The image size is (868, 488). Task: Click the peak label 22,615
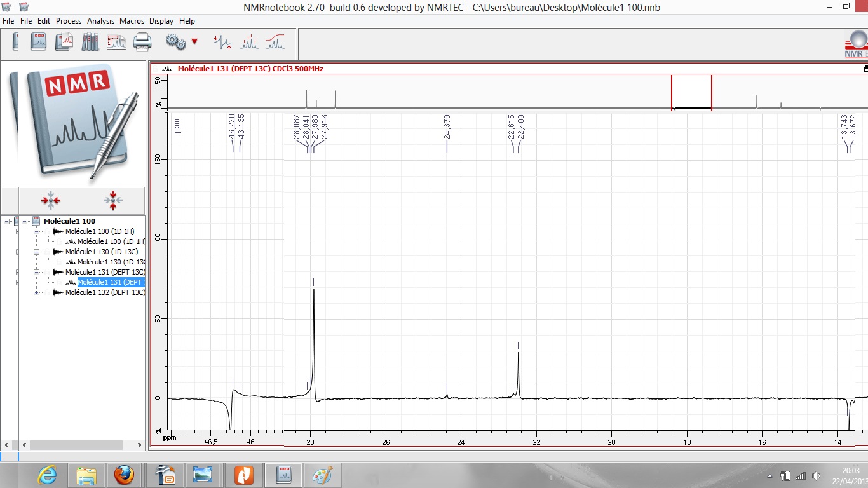pos(512,126)
